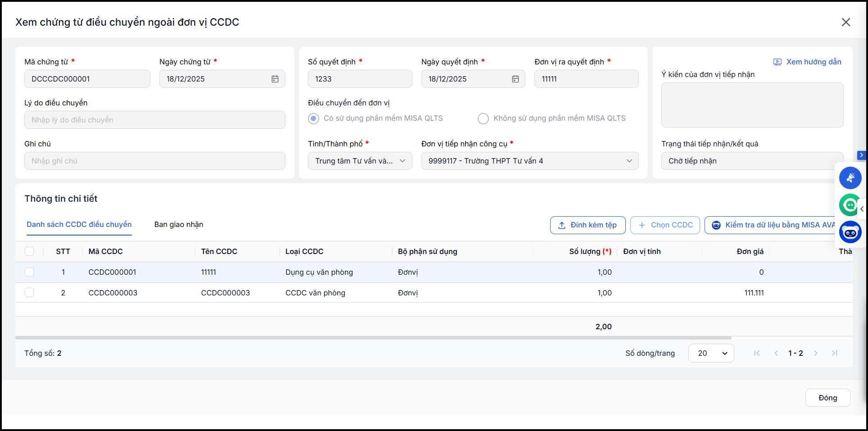Viewport: 868px width, 431px height.
Task: Open the Ngày chứng từ calendar picker
Action: 275,79
